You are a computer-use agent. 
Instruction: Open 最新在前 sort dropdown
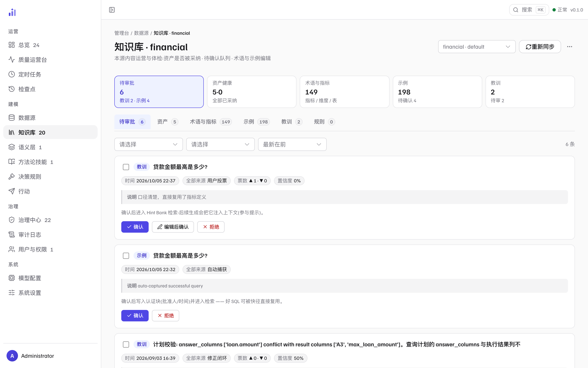pyautogui.click(x=292, y=144)
